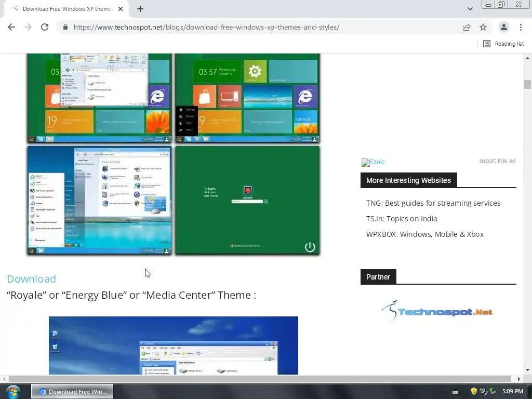Image resolution: width=532 pixels, height=399 pixels.
Task: Share this page icon in address bar
Action: pos(467,27)
